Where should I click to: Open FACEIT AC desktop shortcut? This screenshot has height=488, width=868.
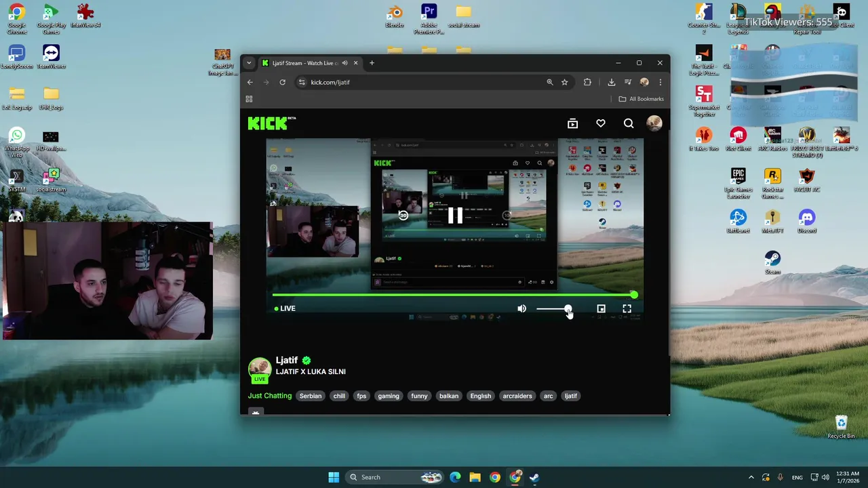click(806, 180)
